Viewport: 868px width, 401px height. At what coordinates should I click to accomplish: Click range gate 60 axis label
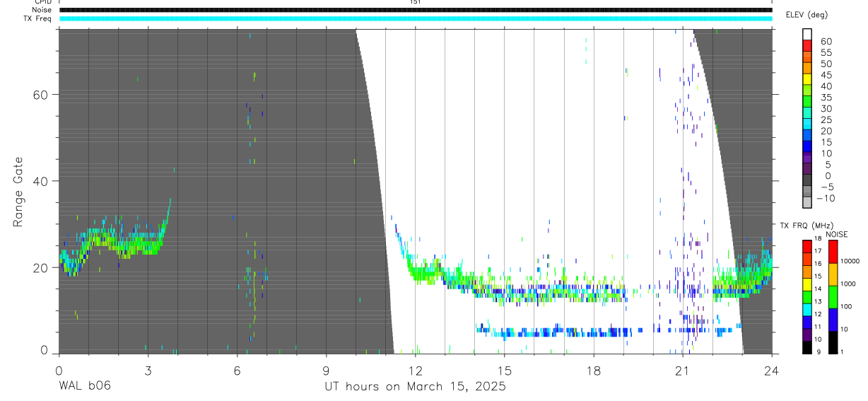pyautogui.click(x=38, y=95)
